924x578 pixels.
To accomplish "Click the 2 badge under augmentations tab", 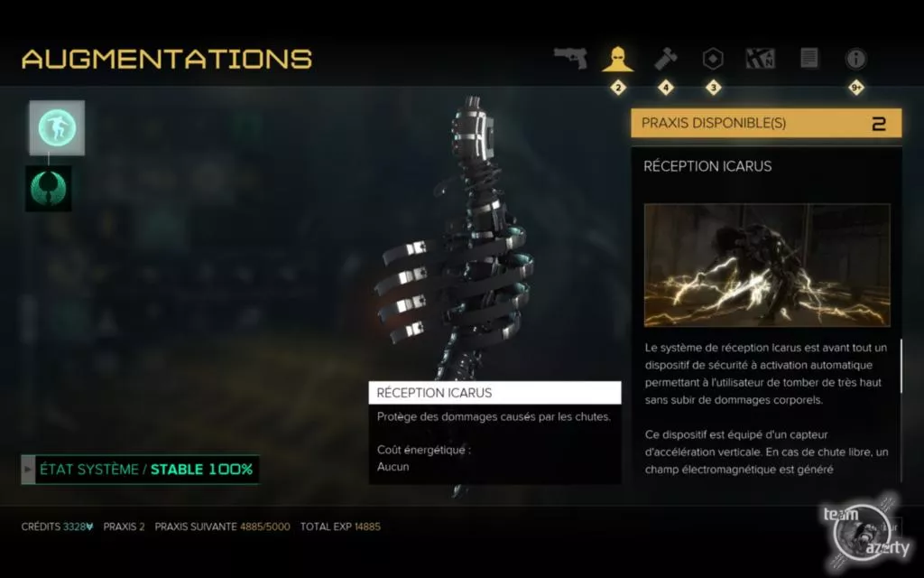I will coord(617,88).
